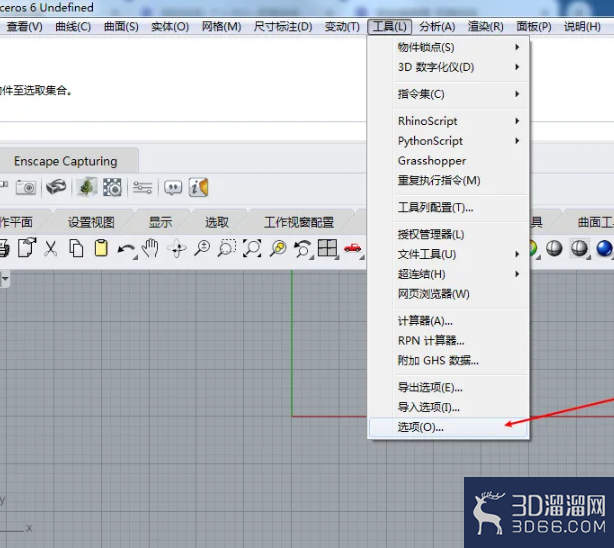Click the Paste clipboard icon

[x=101, y=248]
